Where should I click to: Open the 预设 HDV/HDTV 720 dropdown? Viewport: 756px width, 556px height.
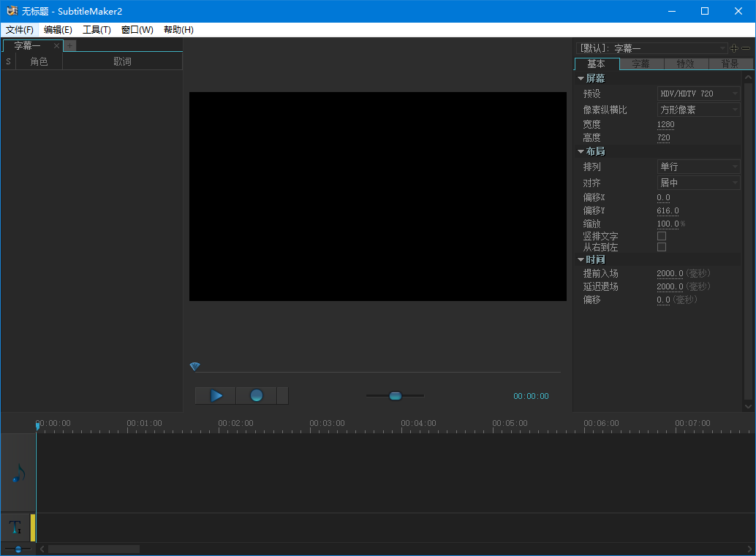[x=699, y=94]
